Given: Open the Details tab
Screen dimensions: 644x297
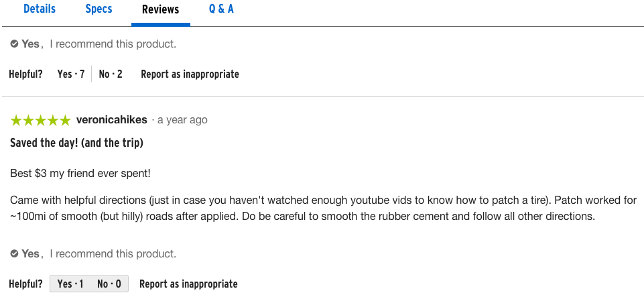Looking at the screenshot, I should [40, 9].
